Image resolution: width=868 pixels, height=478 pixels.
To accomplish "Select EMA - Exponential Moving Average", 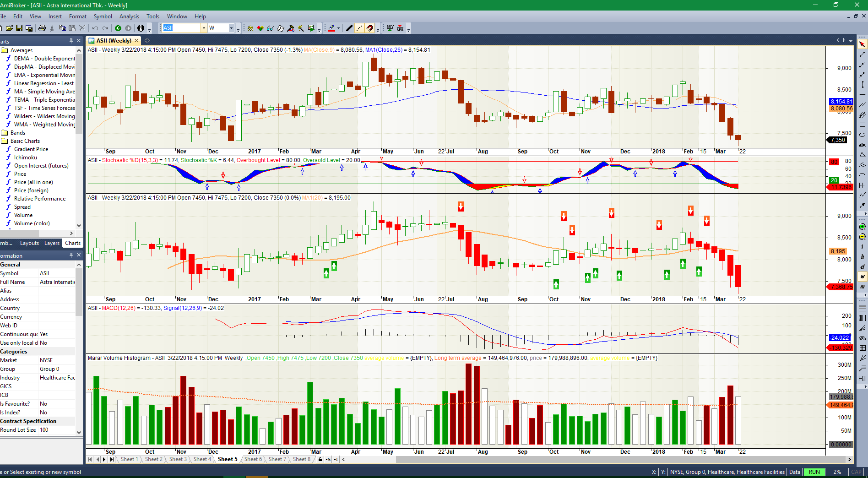I will tap(44, 75).
